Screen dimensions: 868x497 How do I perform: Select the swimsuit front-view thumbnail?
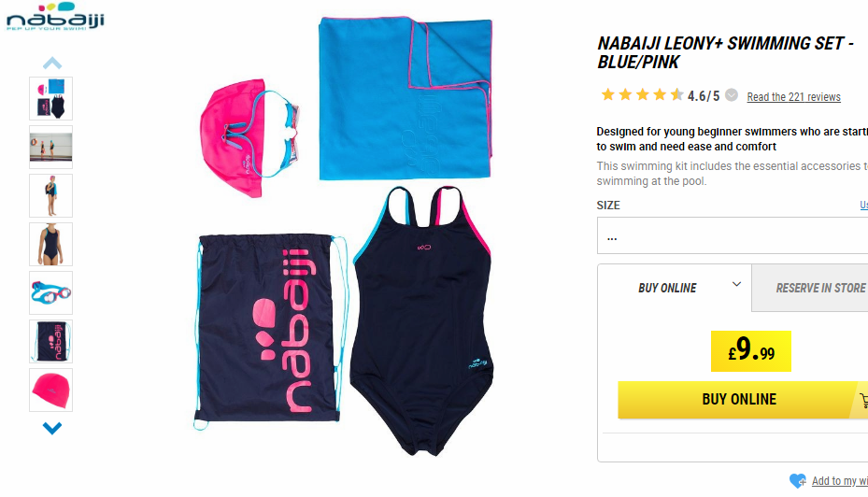tap(51, 245)
